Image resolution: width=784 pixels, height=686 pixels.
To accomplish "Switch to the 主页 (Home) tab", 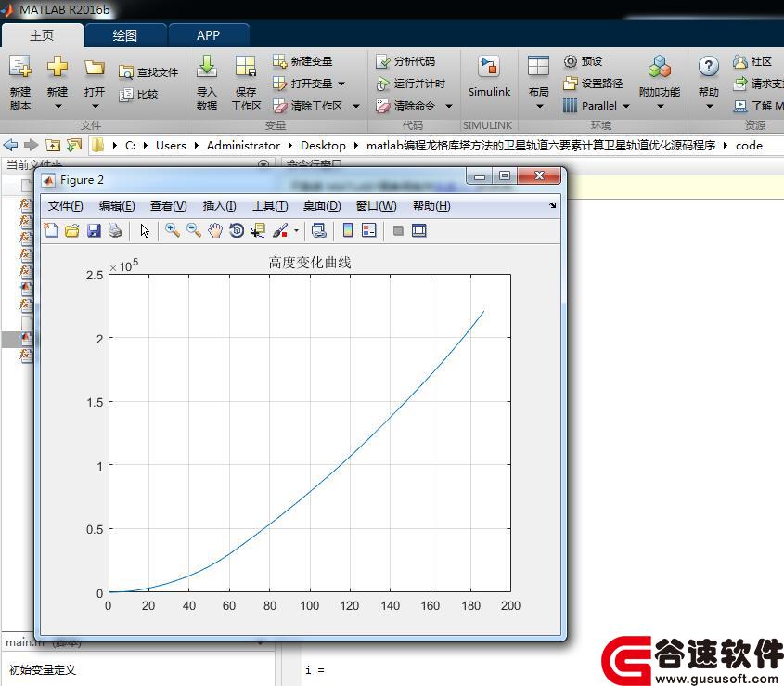I will (42, 35).
